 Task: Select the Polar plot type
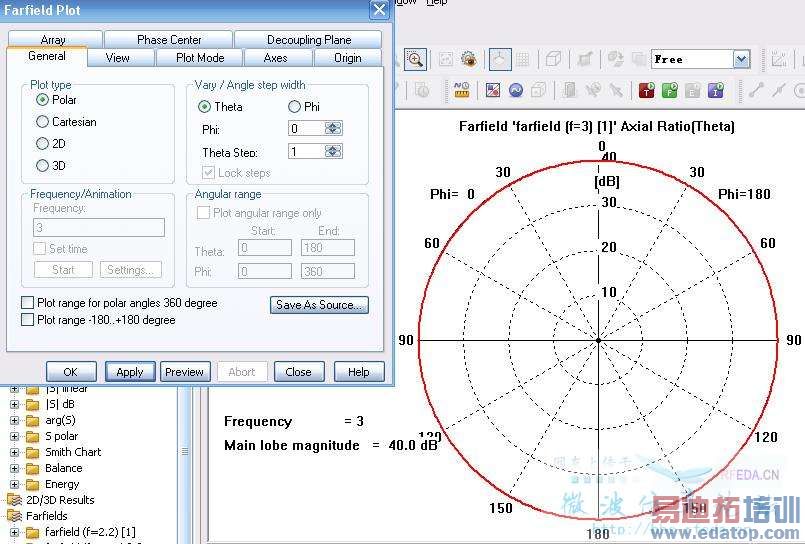pos(42,100)
